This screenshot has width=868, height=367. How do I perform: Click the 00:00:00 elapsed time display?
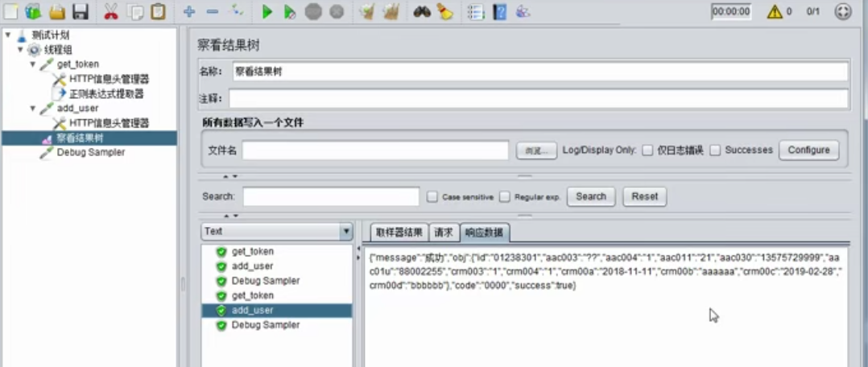(x=731, y=11)
